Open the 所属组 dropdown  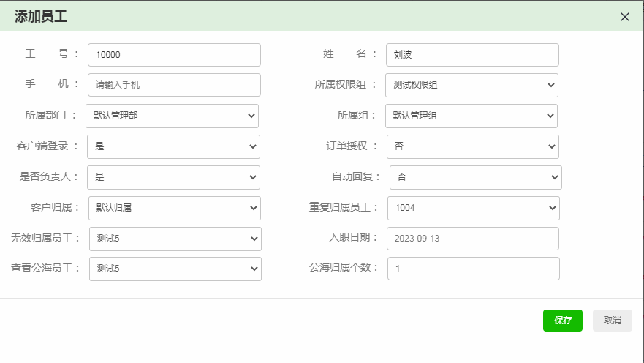tap(471, 116)
